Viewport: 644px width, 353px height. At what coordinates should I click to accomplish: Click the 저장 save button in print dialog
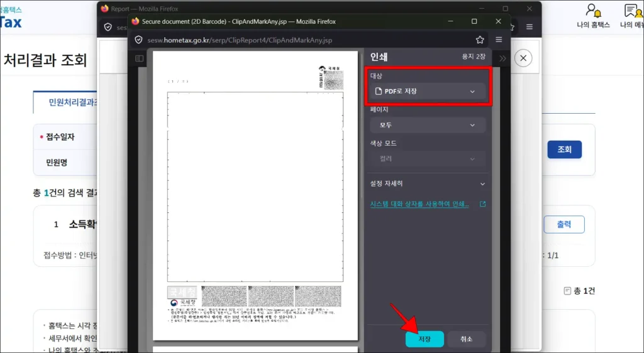coord(425,339)
